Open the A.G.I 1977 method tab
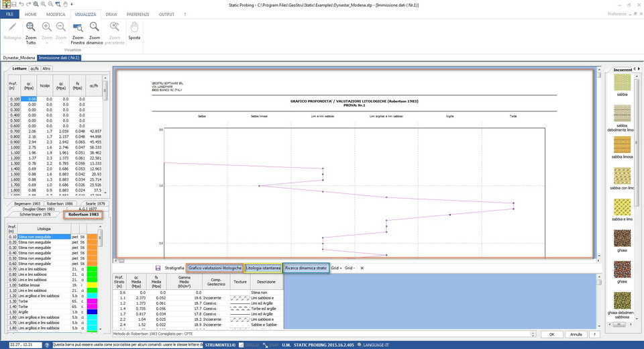This screenshot has height=349, width=644. [87, 209]
